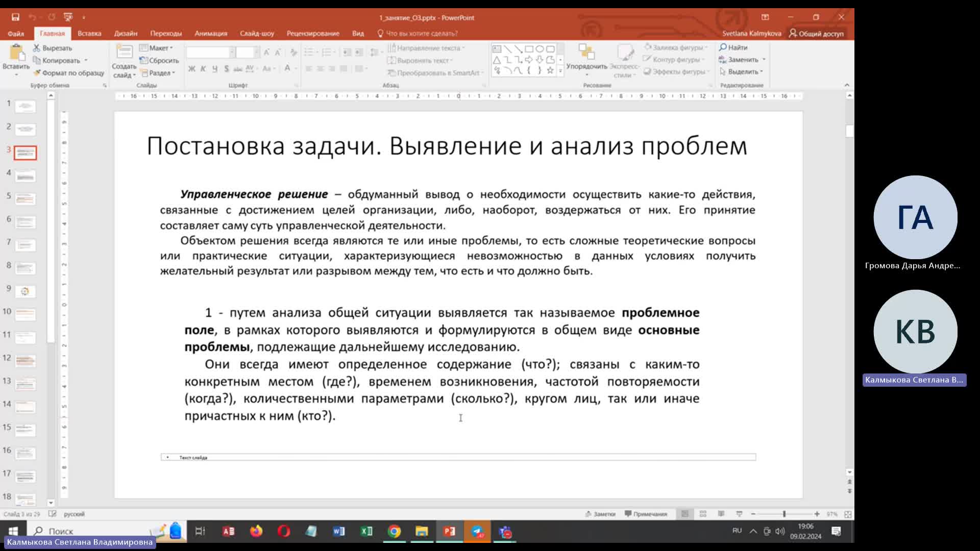The image size is (980, 551).
Task: Open Telegram from the taskbar
Action: (x=477, y=531)
